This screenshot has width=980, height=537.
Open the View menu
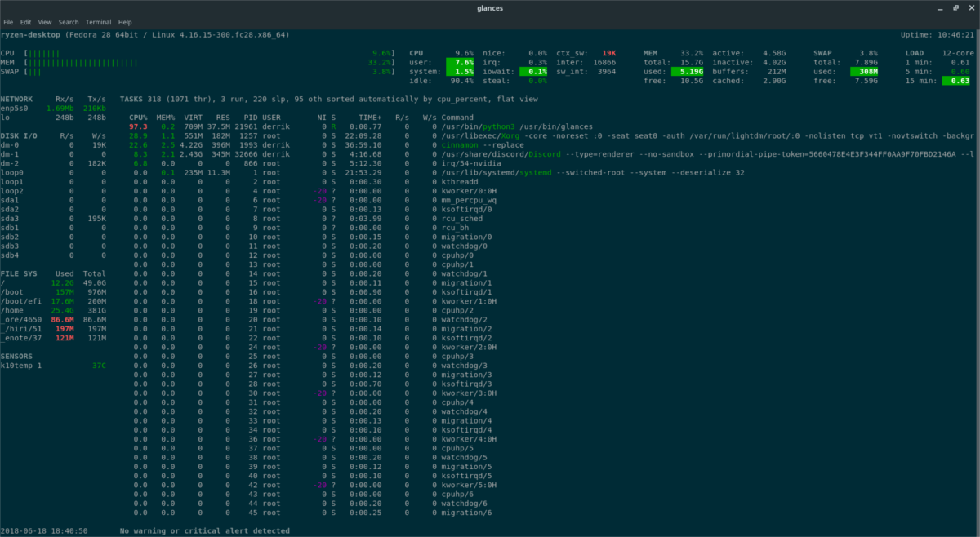click(45, 22)
